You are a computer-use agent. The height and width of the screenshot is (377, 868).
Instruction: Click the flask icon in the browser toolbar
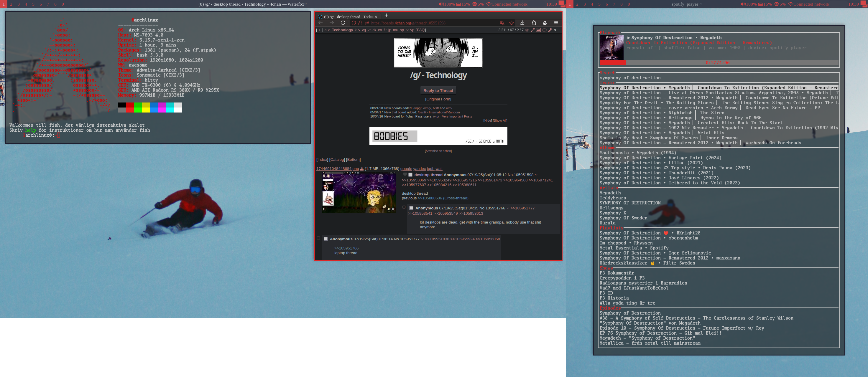pyautogui.click(x=545, y=23)
